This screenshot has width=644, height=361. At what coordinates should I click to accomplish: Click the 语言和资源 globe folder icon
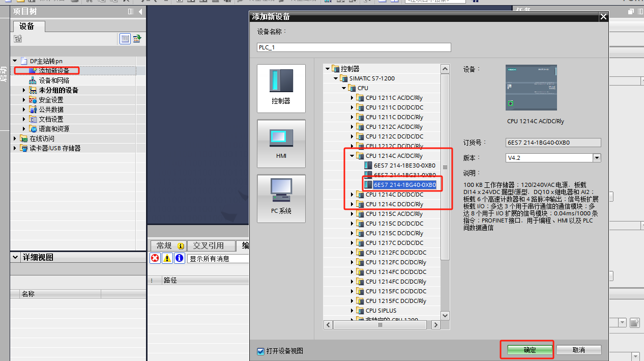pos(33,129)
